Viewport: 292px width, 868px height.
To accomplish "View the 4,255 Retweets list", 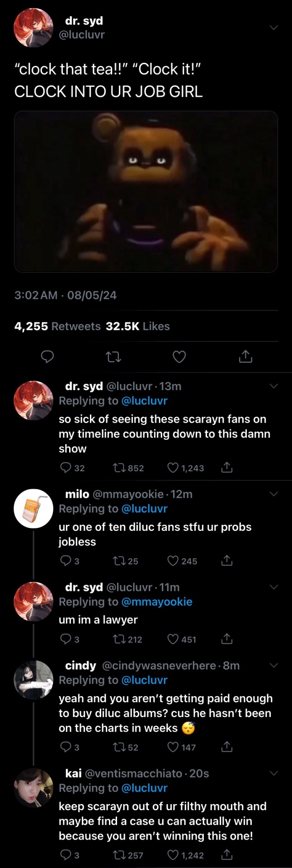I will click(57, 326).
